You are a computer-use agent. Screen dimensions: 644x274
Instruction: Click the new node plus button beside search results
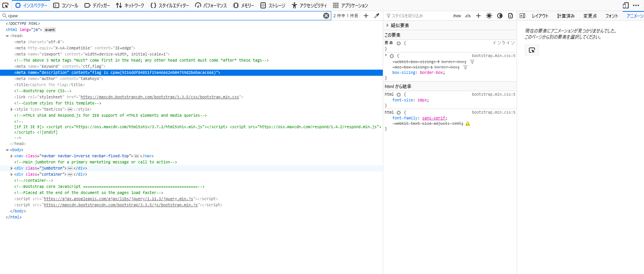(366, 16)
